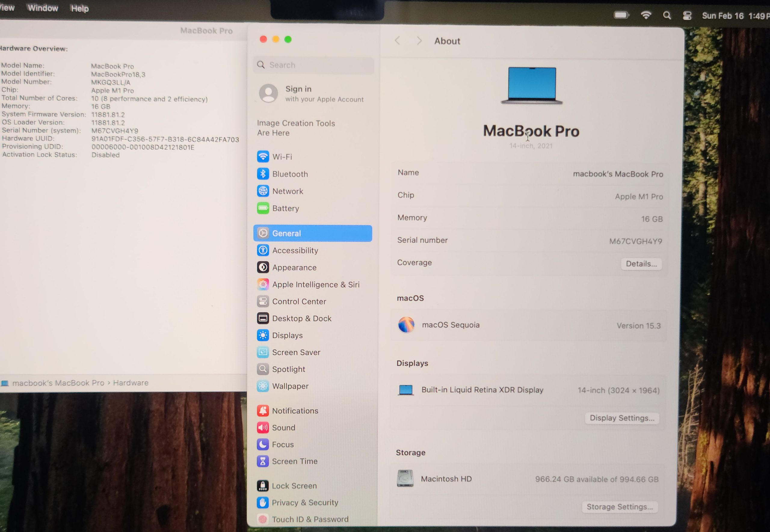
Task: Open Apple Intelligence & Siri settings
Action: [x=315, y=284]
